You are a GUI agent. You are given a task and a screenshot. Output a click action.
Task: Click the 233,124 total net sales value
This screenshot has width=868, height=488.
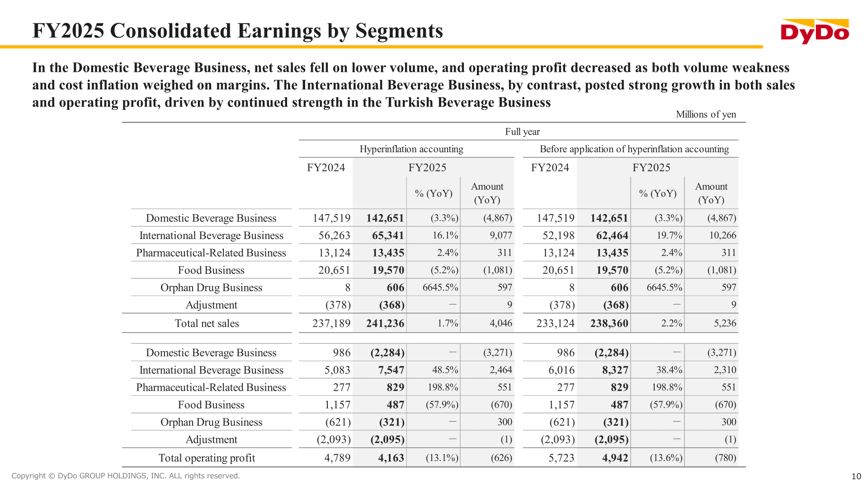click(556, 324)
